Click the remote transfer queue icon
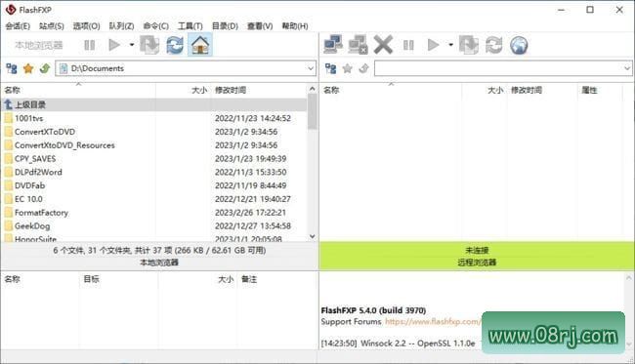635x364 pixels. [x=469, y=45]
